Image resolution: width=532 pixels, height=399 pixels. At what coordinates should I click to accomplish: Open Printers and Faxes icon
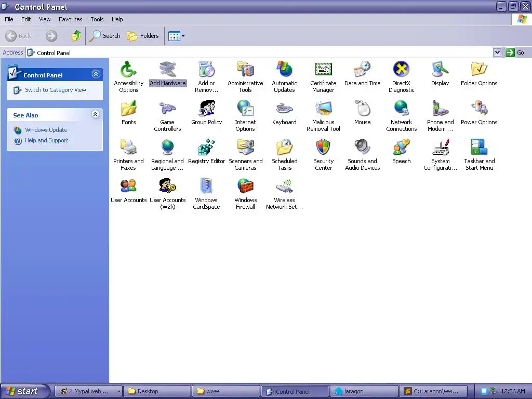[129, 148]
